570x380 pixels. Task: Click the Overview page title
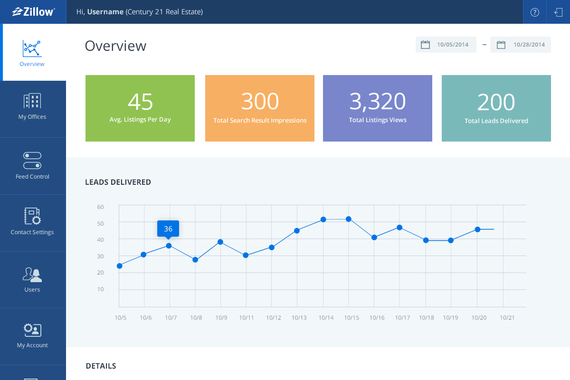116,46
